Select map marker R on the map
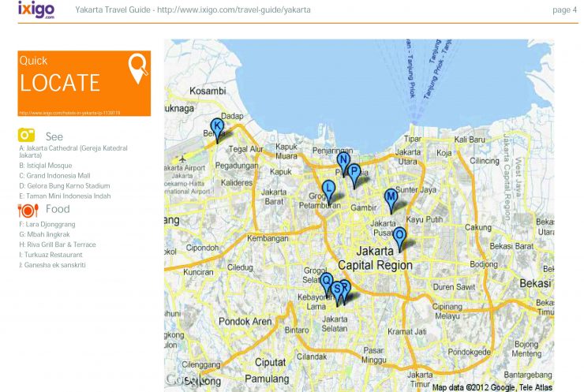Image resolution: width=584 pixels, height=392 pixels. [x=346, y=291]
